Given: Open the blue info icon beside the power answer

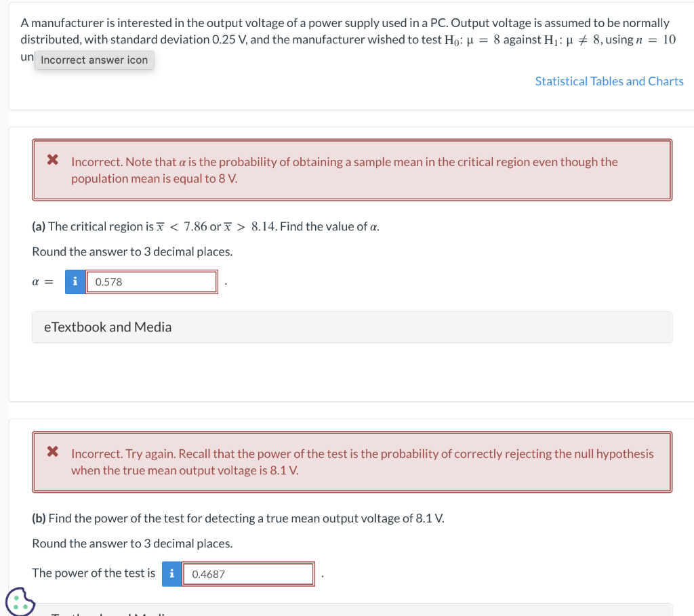Looking at the screenshot, I should point(171,573).
